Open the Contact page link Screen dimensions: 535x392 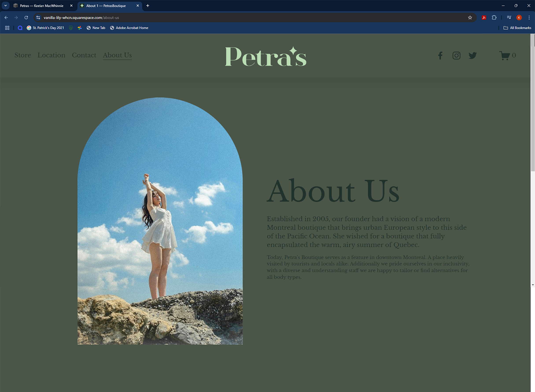(84, 55)
